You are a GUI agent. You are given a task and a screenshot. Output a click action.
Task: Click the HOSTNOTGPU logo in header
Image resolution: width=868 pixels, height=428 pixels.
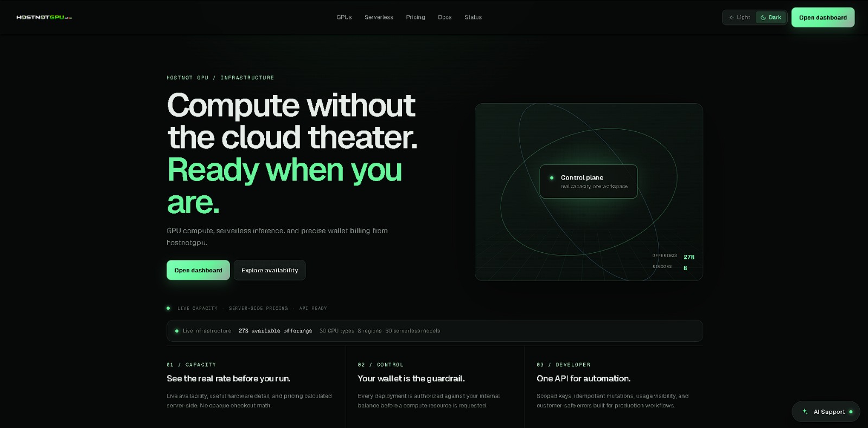pos(44,17)
